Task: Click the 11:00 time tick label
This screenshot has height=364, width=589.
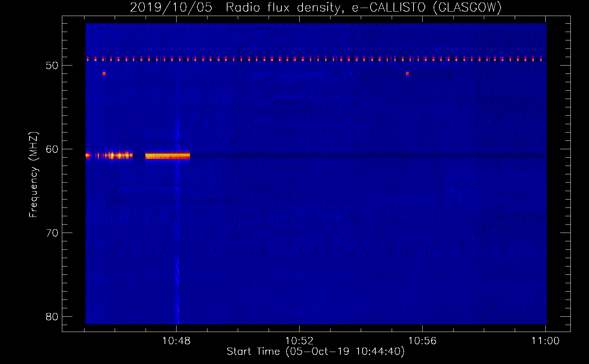Action: [x=545, y=341]
